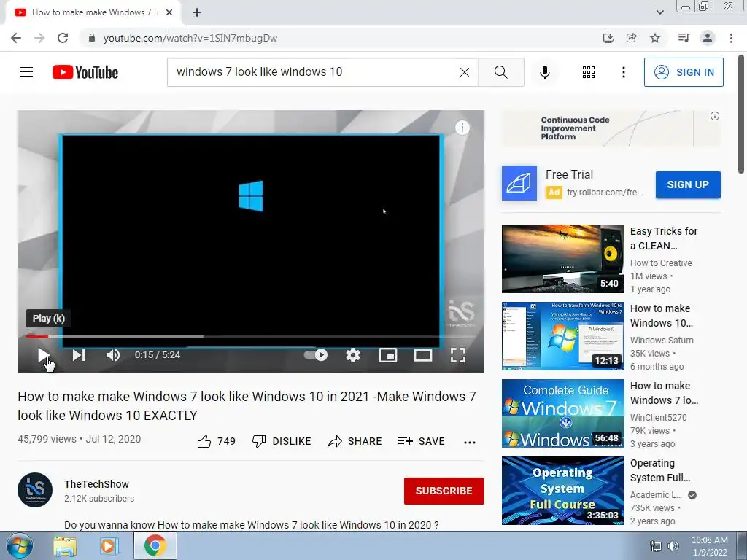Viewport: 747px width, 560px height.
Task: Open Easy Tricks for a CLEAN thumbnail
Action: (x=562, y=259)
